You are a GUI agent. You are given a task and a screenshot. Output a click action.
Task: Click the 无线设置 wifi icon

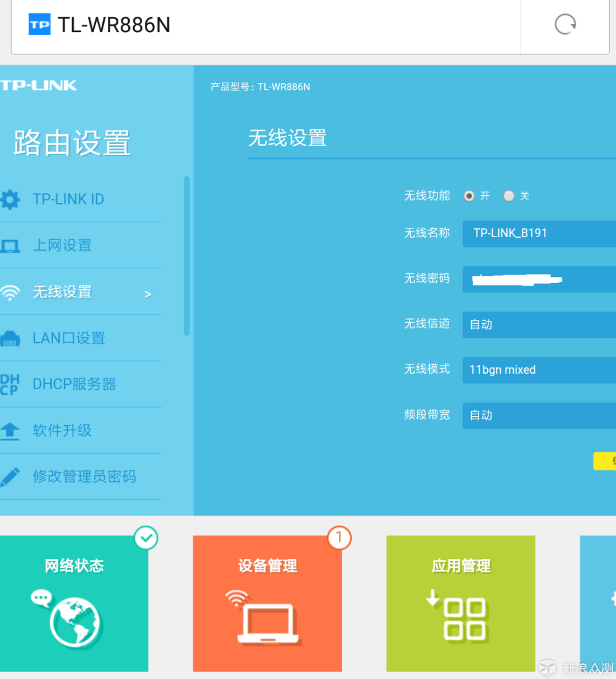point(11,291)
